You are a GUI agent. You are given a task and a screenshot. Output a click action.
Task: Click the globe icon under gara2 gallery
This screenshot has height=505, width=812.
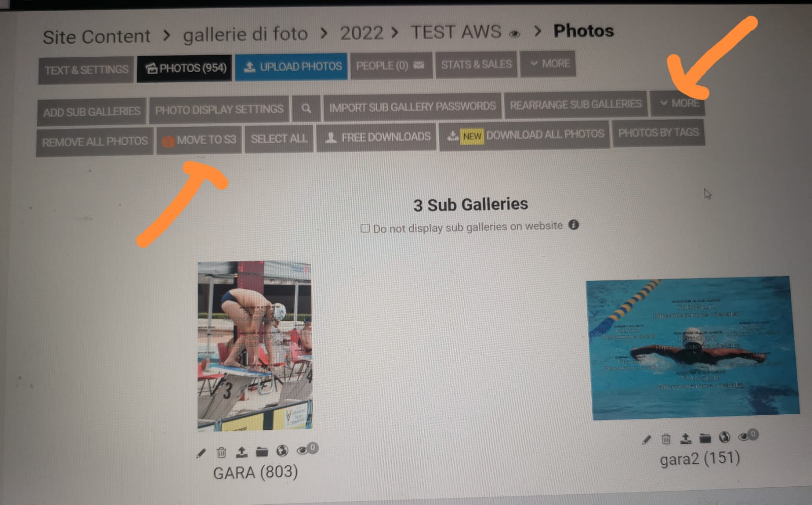tap(724, 437)
